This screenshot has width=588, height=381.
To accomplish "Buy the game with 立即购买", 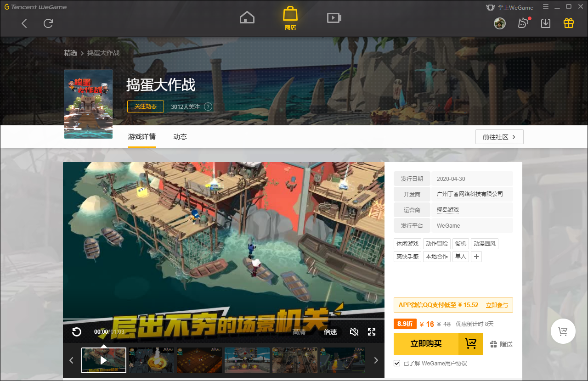I will [x=426, y=344].
